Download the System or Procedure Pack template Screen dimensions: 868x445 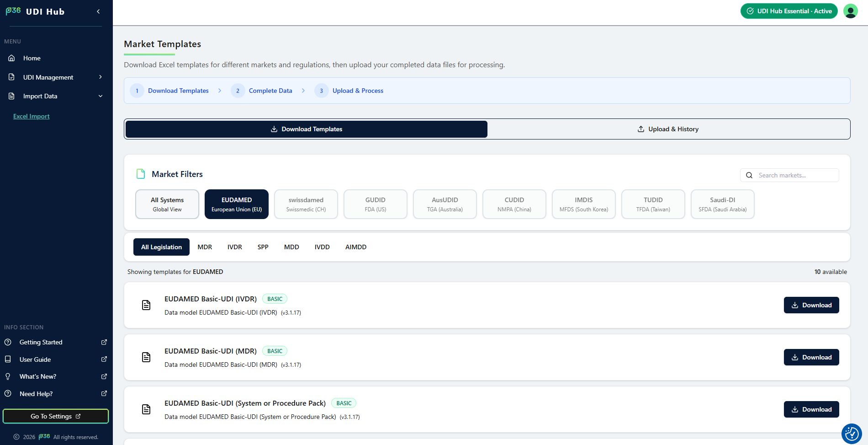811,409
